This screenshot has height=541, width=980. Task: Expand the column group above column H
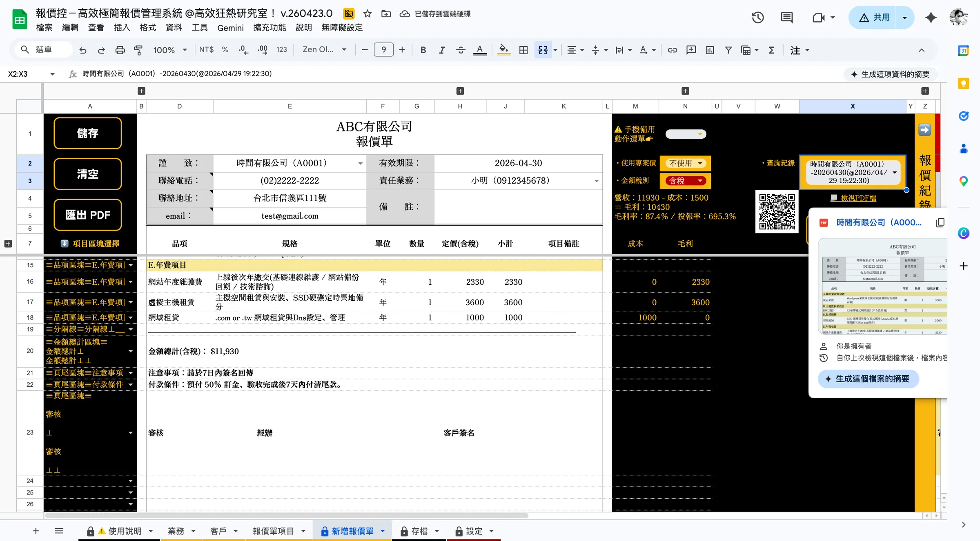(460, 91)
